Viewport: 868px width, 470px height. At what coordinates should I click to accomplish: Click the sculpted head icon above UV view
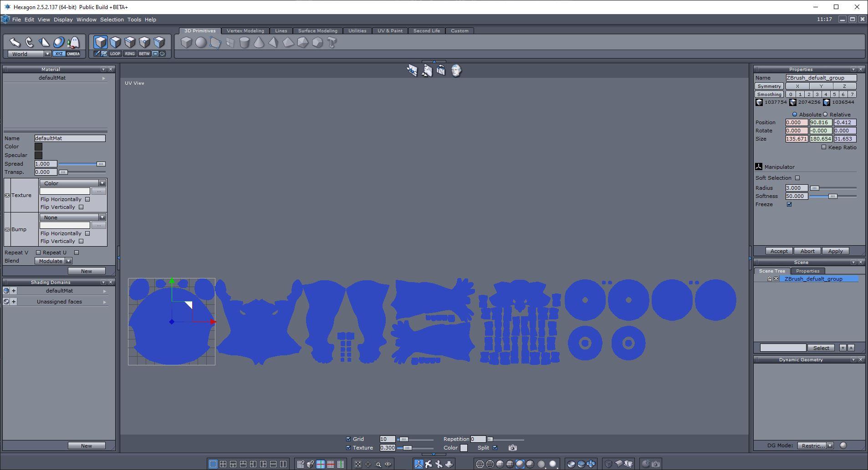pyautogui.click(x=456, y=71)
